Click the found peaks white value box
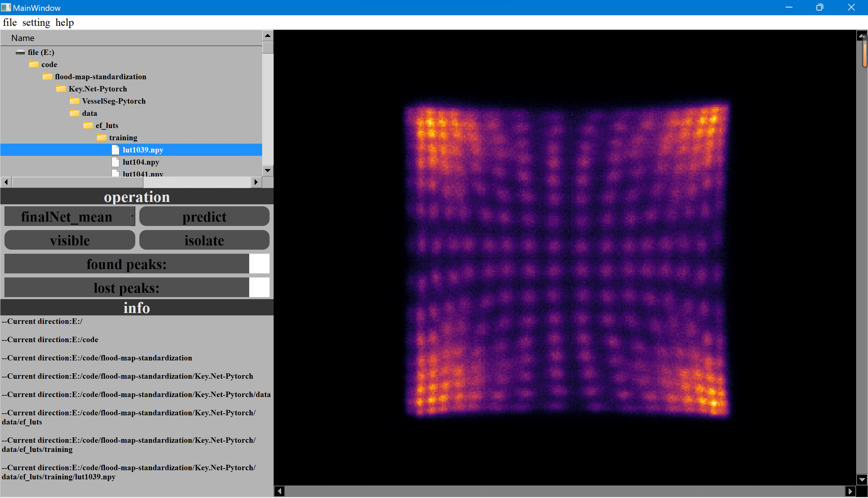Viewport: 868px width, 498px height. click(x=259, y=264)
